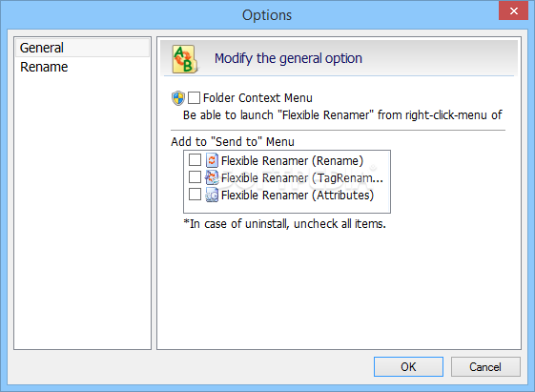Check the Flexible Renamer (Rename) item

click(195, 159)
